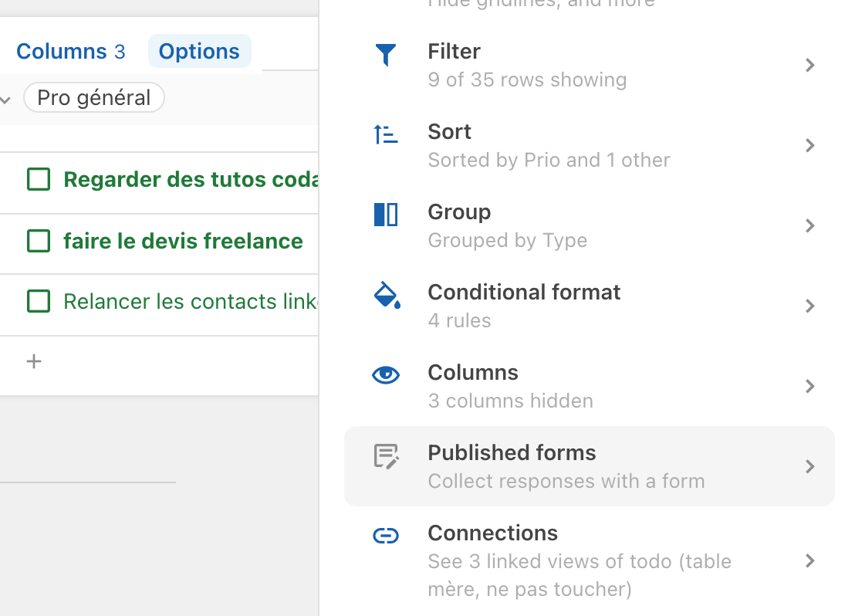Click the Options button

(199, 52)
